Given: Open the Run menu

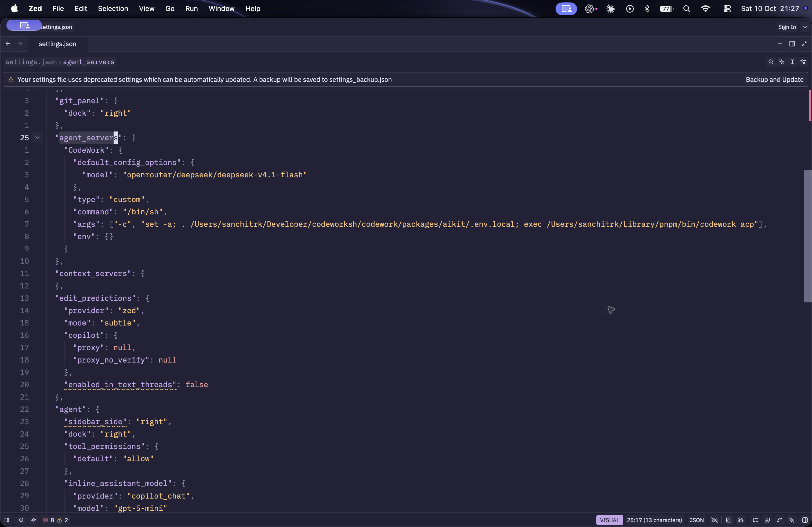Looking at the screenshot, I should point(191,9).
